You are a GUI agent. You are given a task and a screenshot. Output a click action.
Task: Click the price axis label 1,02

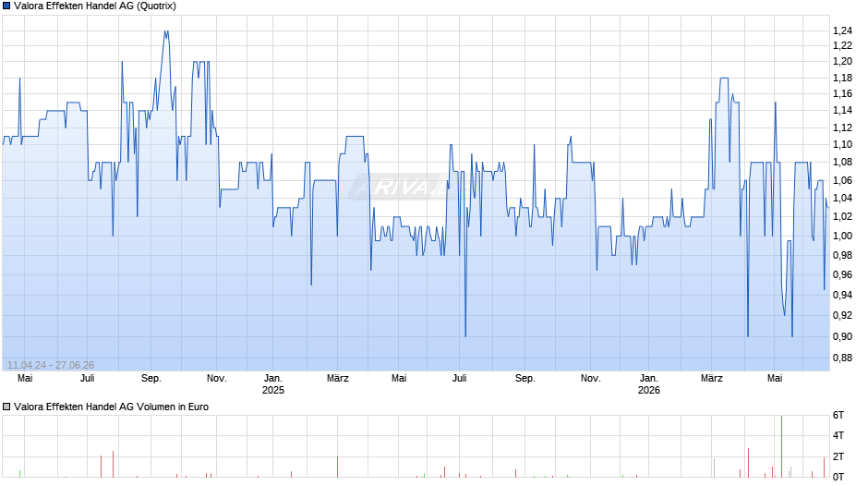842,217
